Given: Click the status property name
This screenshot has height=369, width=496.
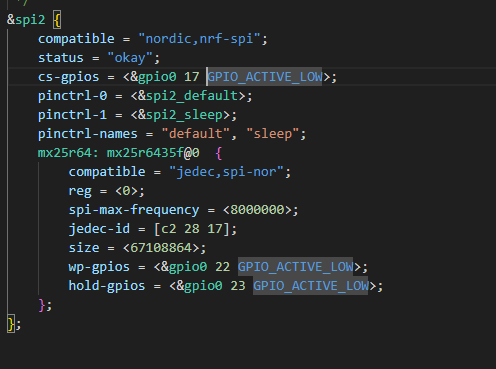Looking at the screenshot, I should pos(60,58).
